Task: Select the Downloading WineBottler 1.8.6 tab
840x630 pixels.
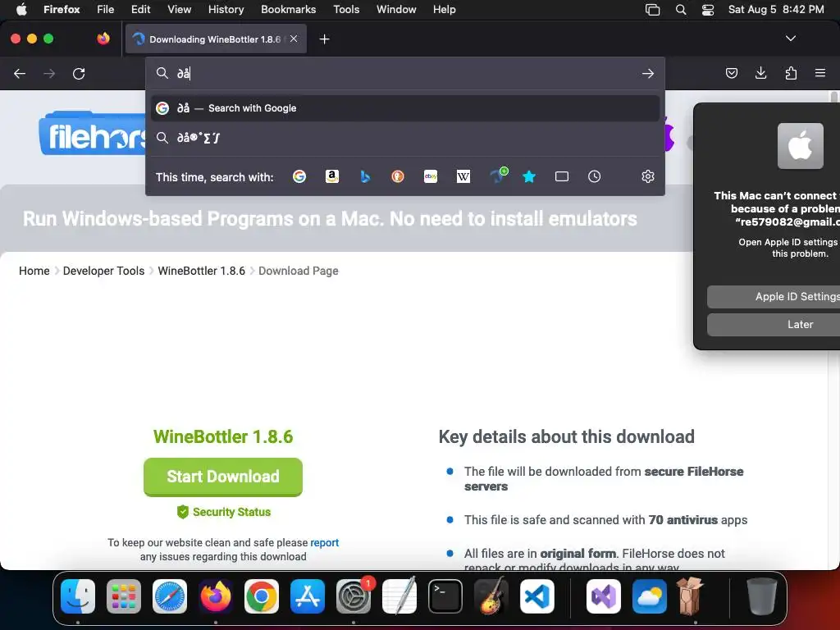Action: [216, 39]
